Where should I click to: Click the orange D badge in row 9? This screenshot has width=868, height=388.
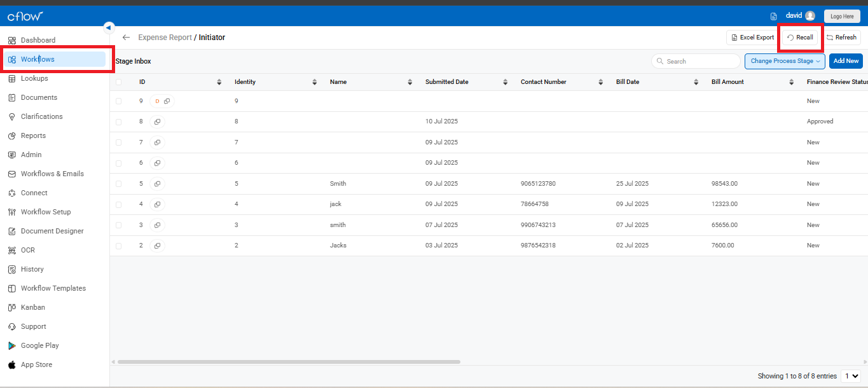click(157, 101)
